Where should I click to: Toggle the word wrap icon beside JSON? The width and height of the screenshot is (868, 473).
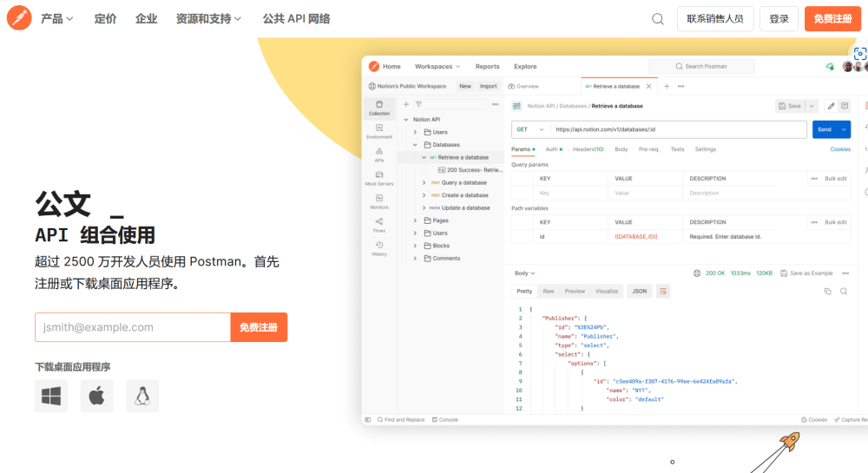pyautogui.click(x=662, y=291)
